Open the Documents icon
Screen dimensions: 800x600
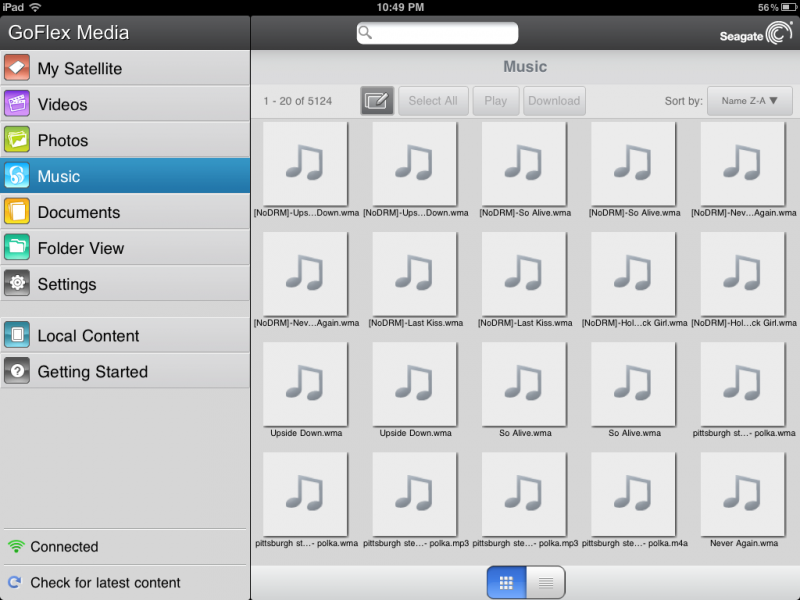pos(17,212)
